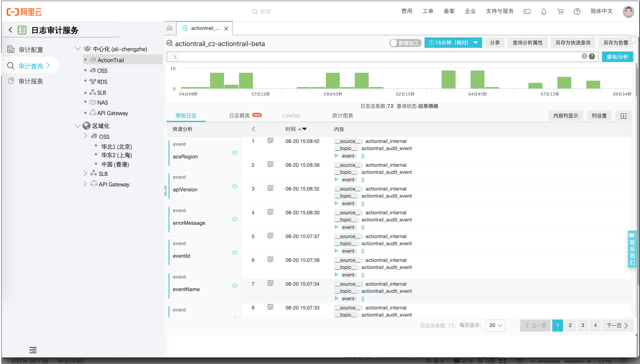Toggle eventName field eye icon

[235, 285]
